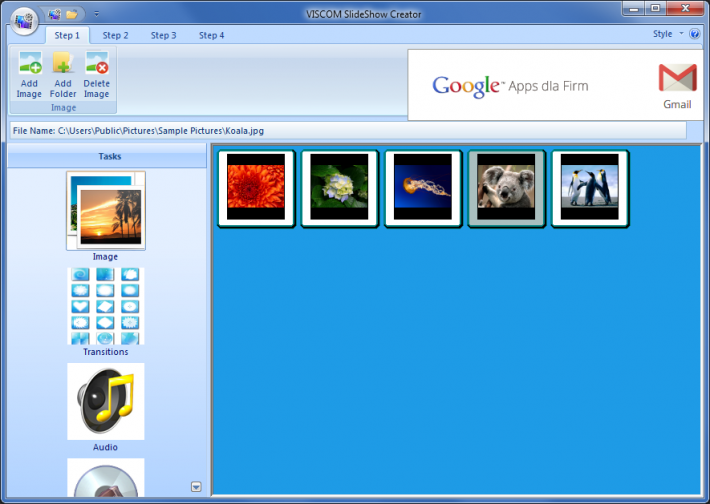Select the koala thumbnail
Image resolution: width=710 pixels, height=504 pixels.
point(506,188)
